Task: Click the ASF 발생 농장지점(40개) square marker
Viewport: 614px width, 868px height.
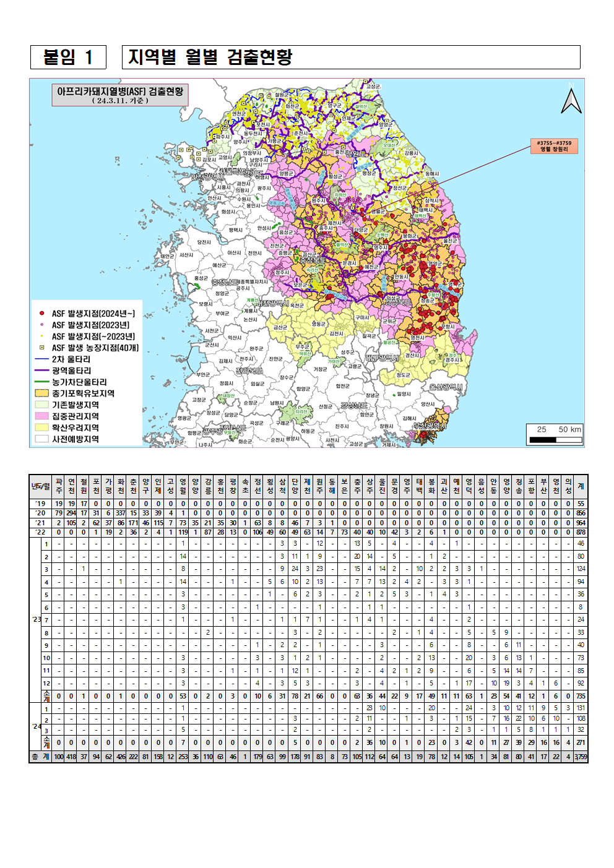Action: click(42, 348)
